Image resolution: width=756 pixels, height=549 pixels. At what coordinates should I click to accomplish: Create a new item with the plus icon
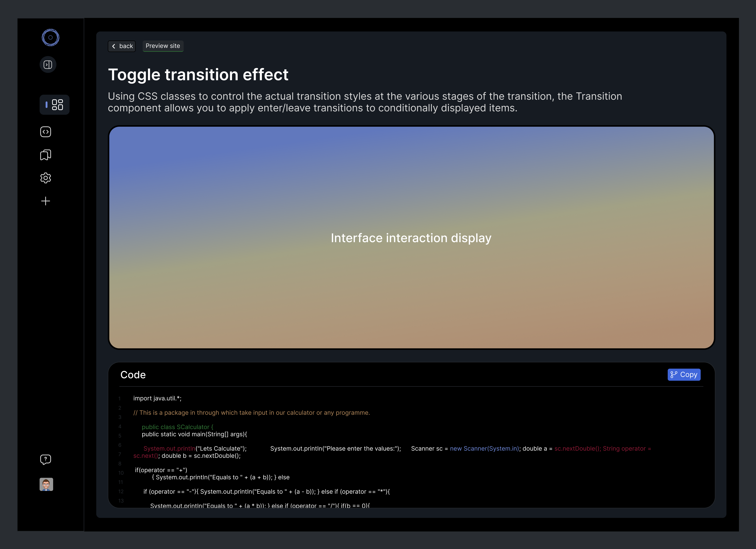point(45,201)
